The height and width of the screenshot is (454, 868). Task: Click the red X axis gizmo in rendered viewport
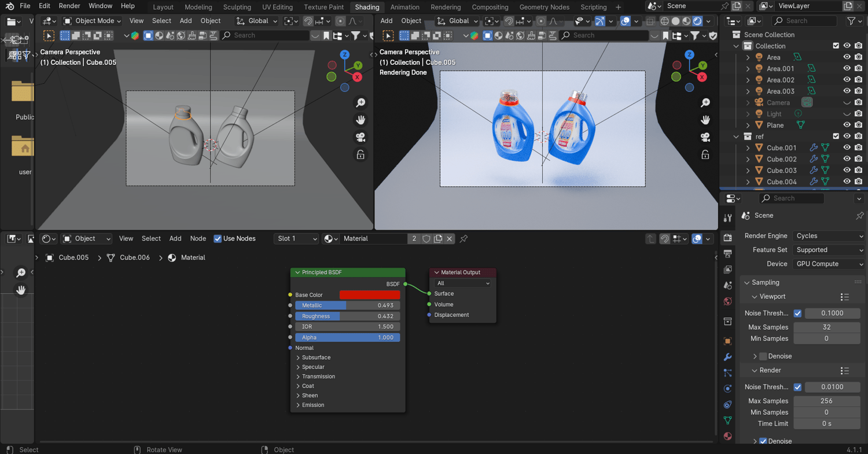[x=702, y=77]
